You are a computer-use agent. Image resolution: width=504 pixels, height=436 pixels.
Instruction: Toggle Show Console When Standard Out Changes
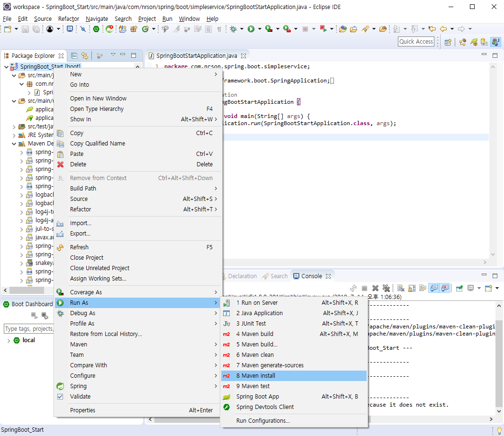[x=434, y=288]
